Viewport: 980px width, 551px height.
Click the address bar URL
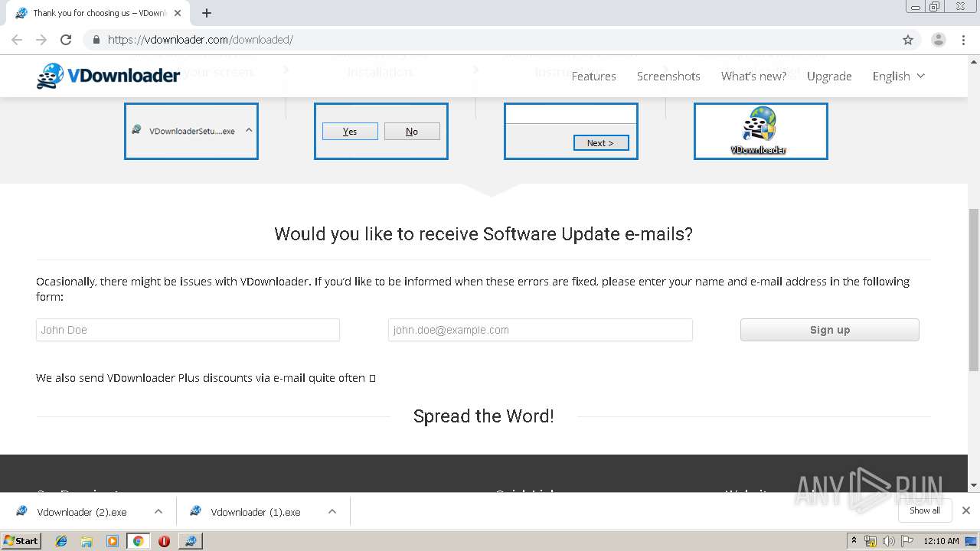pos(201,40)
